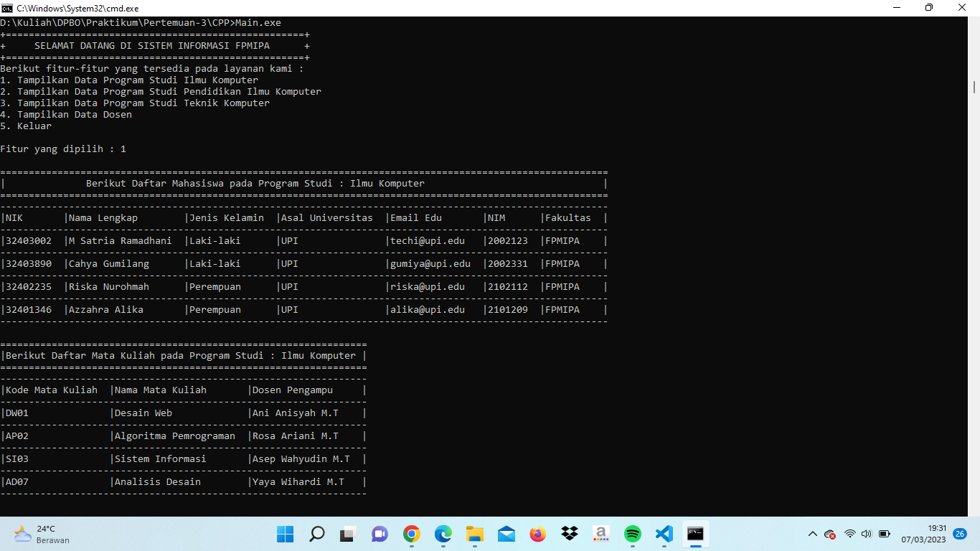Image resolution: width=980 pixels, height=551 pixels.
Task: Launch Google Chrome
Action: 411,534
